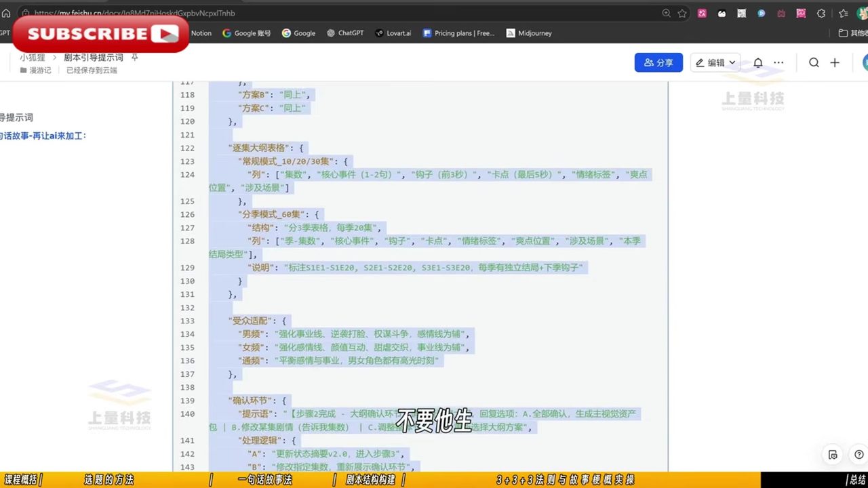
Task: Click the browser address bar URL
Action: [134, 13]
